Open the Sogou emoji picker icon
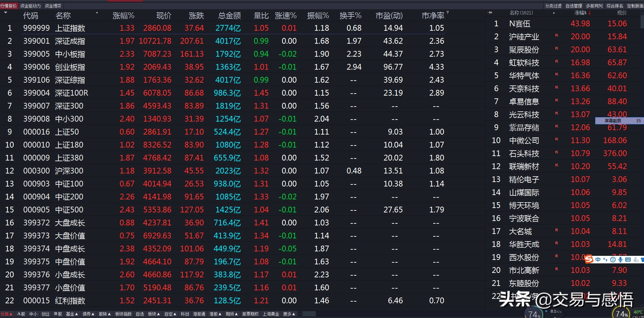Image resolution: width=644 pixels, height=318 pixels. tap(613, 260)
